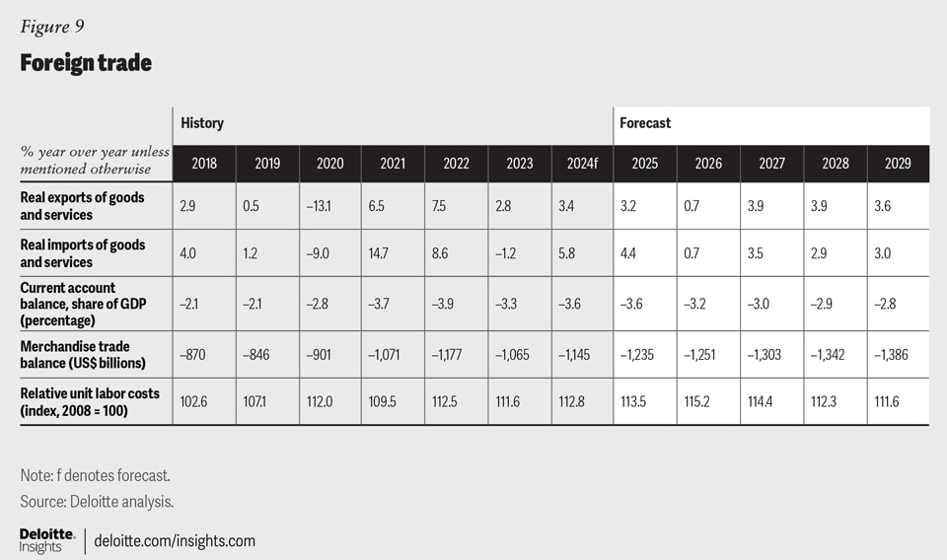This screenshot has width=947, height=560.
Task: Select the History section header
Action: tap(202, 123)
